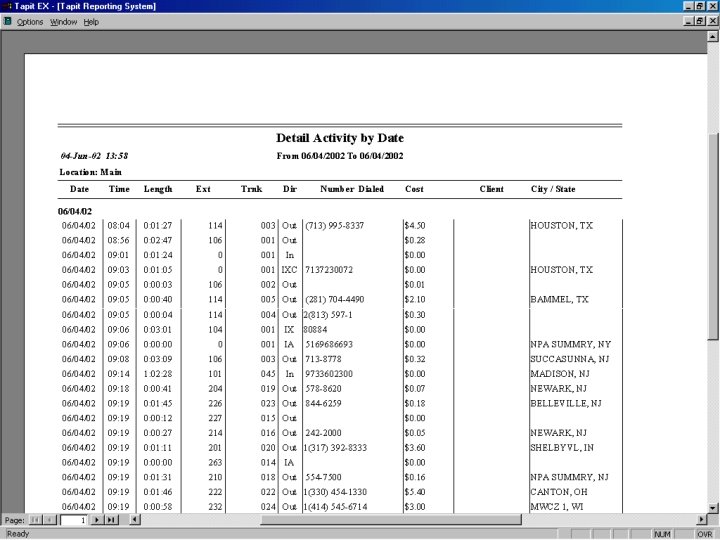Screen dimensions: 720x540
Task: Click the vertical scrollbar thumb
Action: point(713,236)
